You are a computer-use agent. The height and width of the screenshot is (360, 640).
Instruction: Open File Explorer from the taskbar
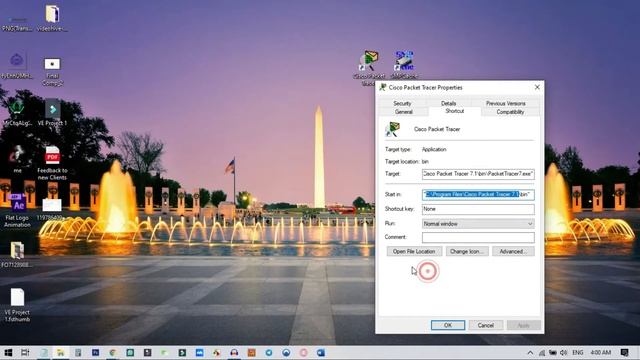coord(60,353)
